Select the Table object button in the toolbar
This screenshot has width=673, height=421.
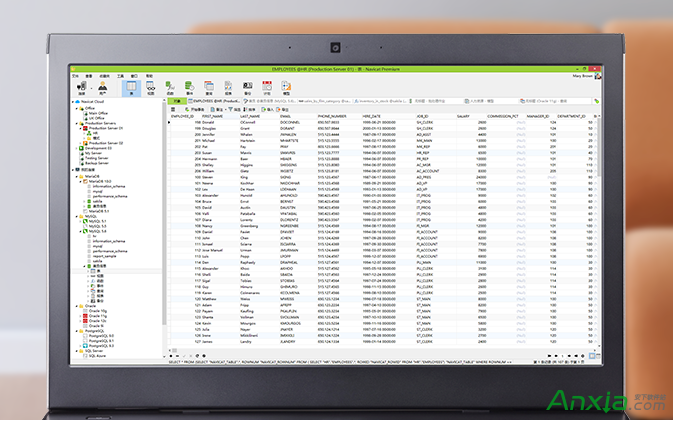(131, 88)
